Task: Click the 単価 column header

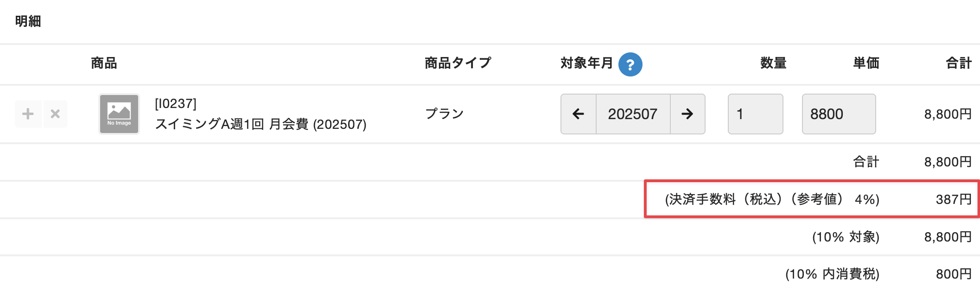Action: (x=866, y=63)
